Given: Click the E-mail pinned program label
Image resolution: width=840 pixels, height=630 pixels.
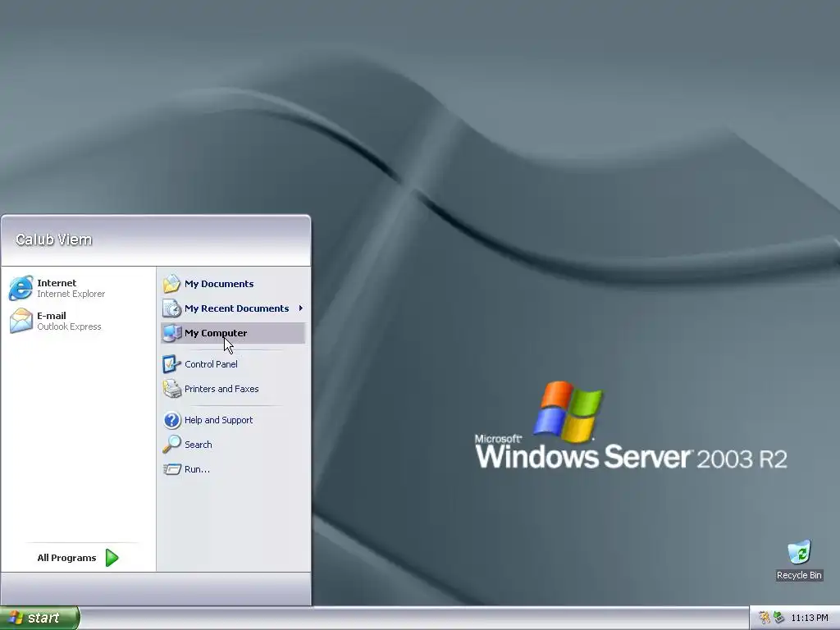Looking at the screenshot, I should 52,316.
